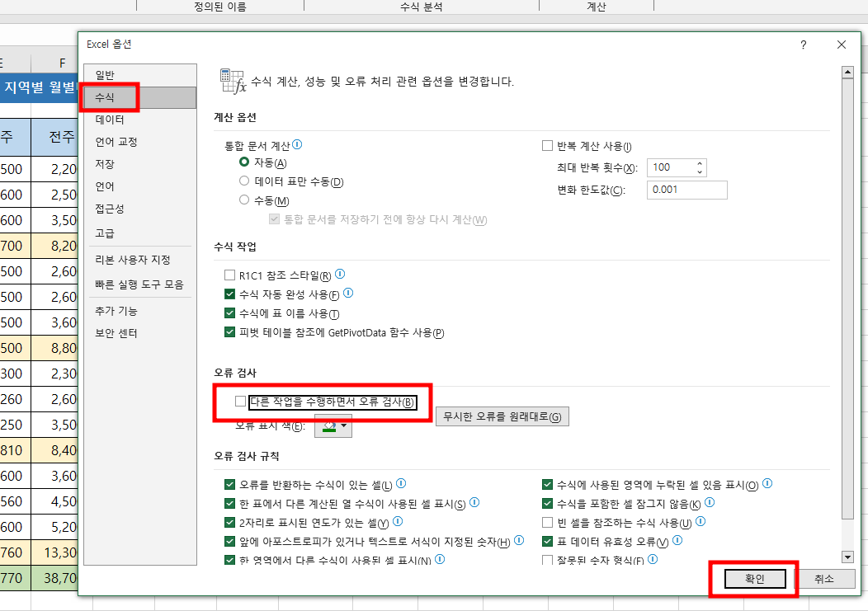
Task: Show info tooltip for 통합 문서 계산
Action: pyautogui.click(x=297, y=144)
